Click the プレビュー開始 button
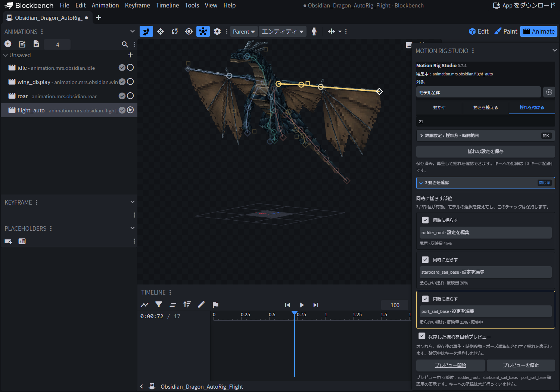The width and height of the screenshot is (560, 392). pyautogui.click(x=450, y=365)
